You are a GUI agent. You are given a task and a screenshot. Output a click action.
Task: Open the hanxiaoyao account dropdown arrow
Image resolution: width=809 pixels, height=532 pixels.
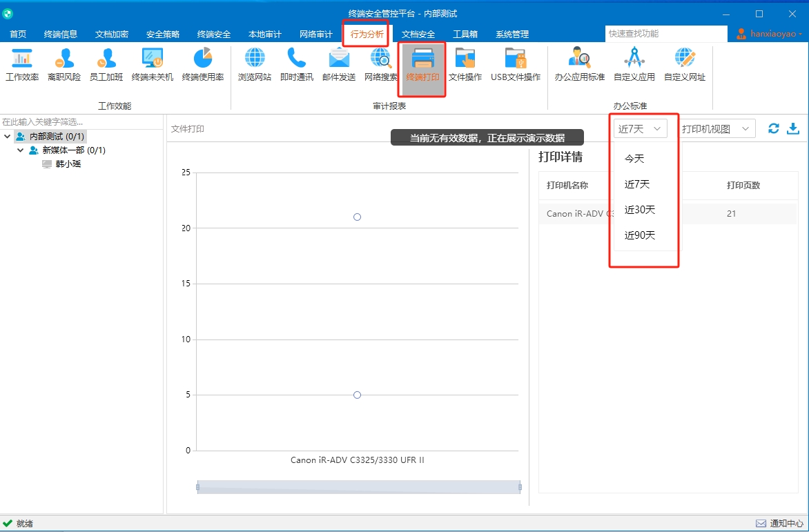pyautogui.click(x=800, y=35)
